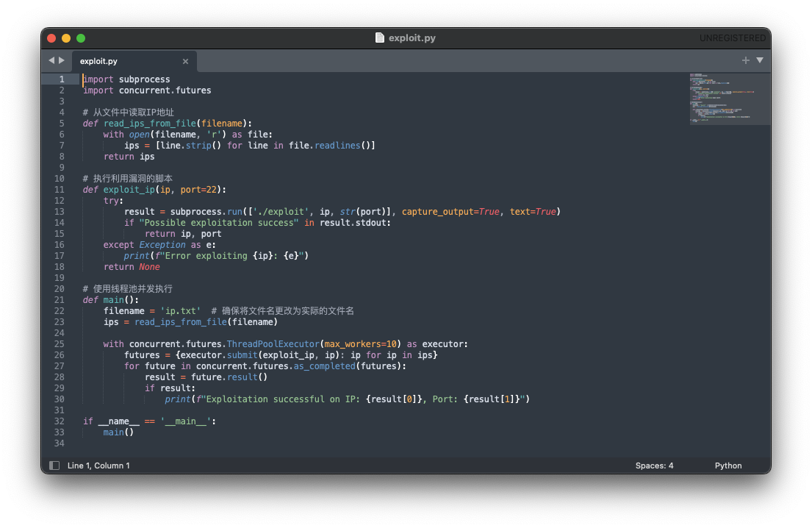Click 'capture_output=True' on line 13
Screen dimensions: 812x528
[x=450, y=211]
